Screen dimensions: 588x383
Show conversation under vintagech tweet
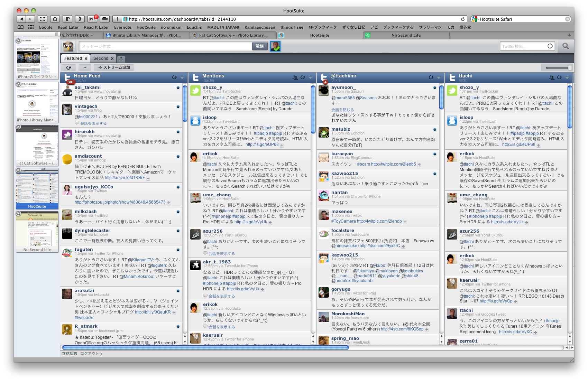tap(93, 123)
